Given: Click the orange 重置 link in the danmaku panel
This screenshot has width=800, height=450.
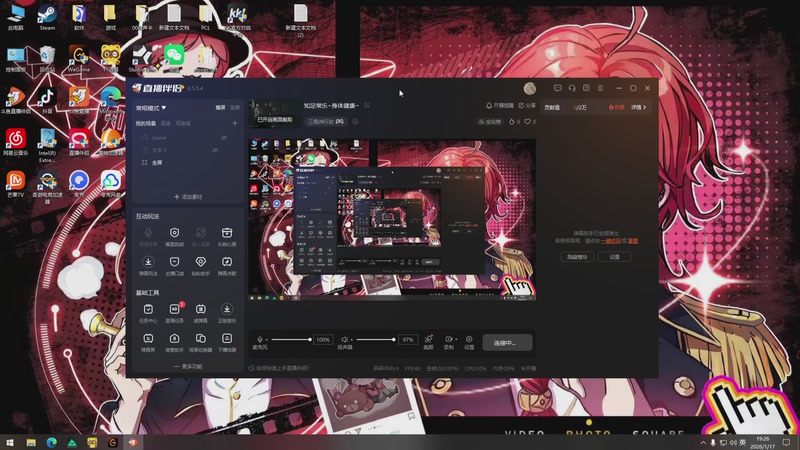Looking at the screenshot, I should tap(633, 241).
